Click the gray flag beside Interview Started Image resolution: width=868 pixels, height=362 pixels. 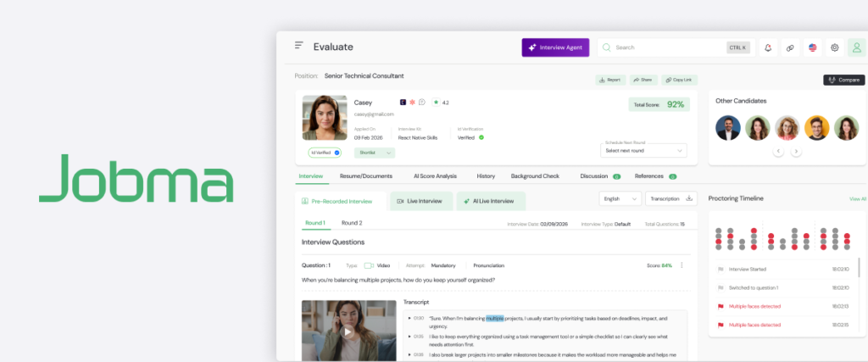click(x=721, y=269)
